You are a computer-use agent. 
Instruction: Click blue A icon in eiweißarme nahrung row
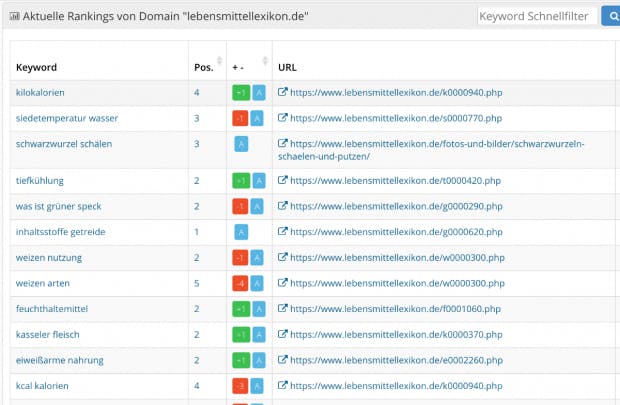click(259, 360)
